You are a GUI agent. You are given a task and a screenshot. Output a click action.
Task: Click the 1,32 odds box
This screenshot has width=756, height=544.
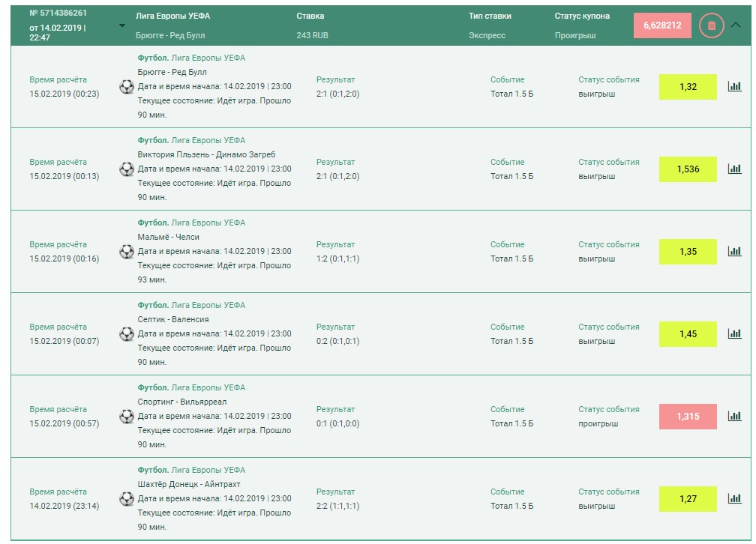click(x=688, y=87)
